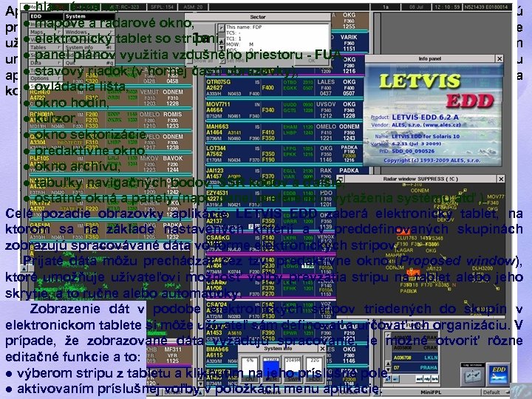Select the QTR075G flight strip callsign
This screenshot has width=532, height=399.
pyautogui.click(x=219, y=82)
